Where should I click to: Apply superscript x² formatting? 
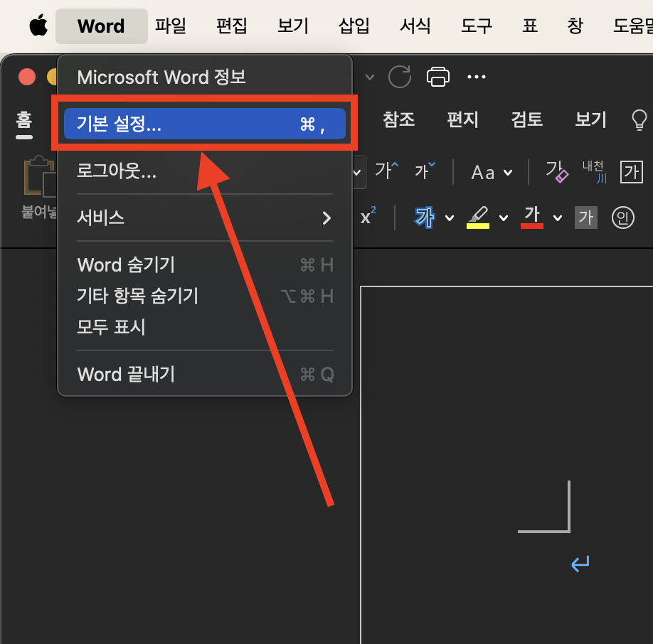pos(368,216)
